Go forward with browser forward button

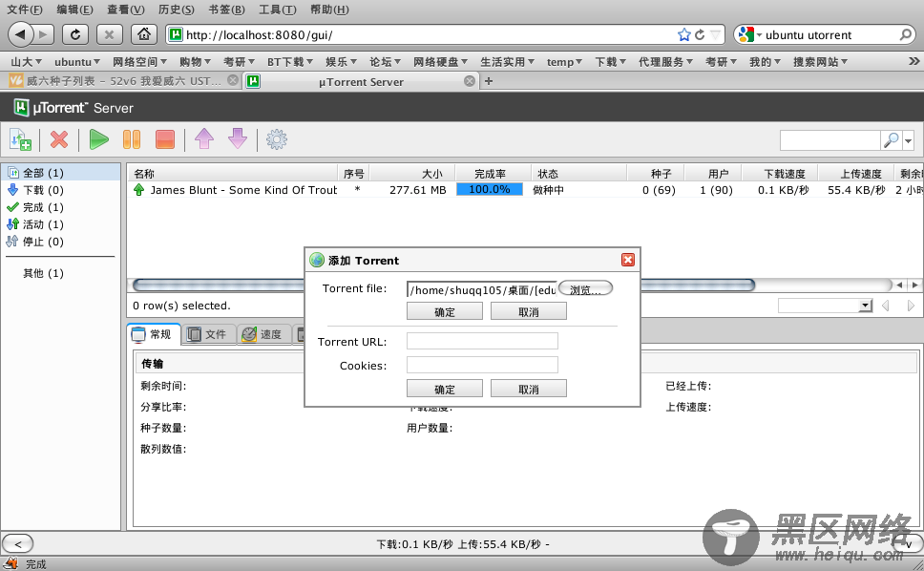click(x=44, y=34)
